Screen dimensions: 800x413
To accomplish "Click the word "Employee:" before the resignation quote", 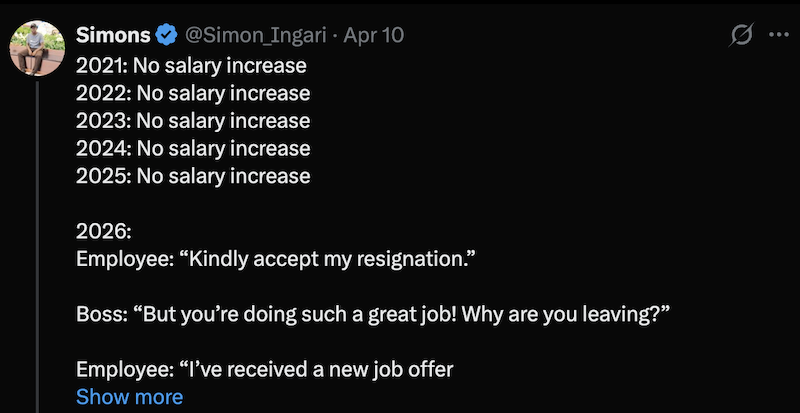I will coord(123,259).
